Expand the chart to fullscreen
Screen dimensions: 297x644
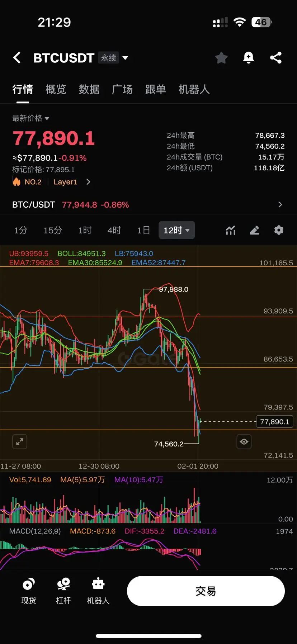(20, 441)
